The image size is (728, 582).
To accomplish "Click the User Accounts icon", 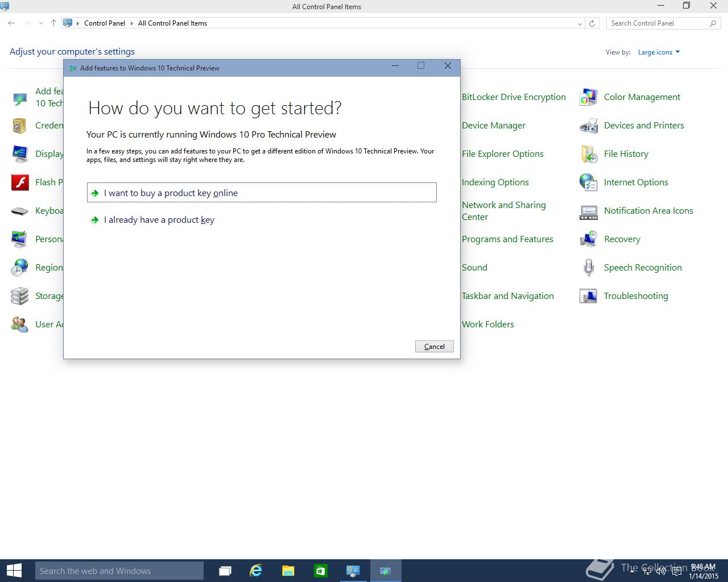I will coord(19,325).
